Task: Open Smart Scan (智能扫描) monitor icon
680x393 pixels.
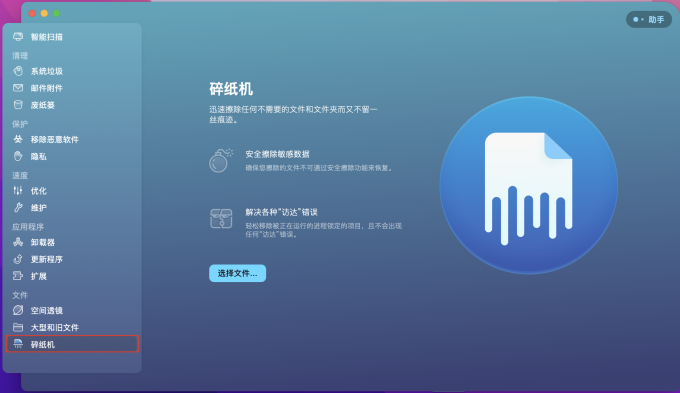Action: pos(18,37)
